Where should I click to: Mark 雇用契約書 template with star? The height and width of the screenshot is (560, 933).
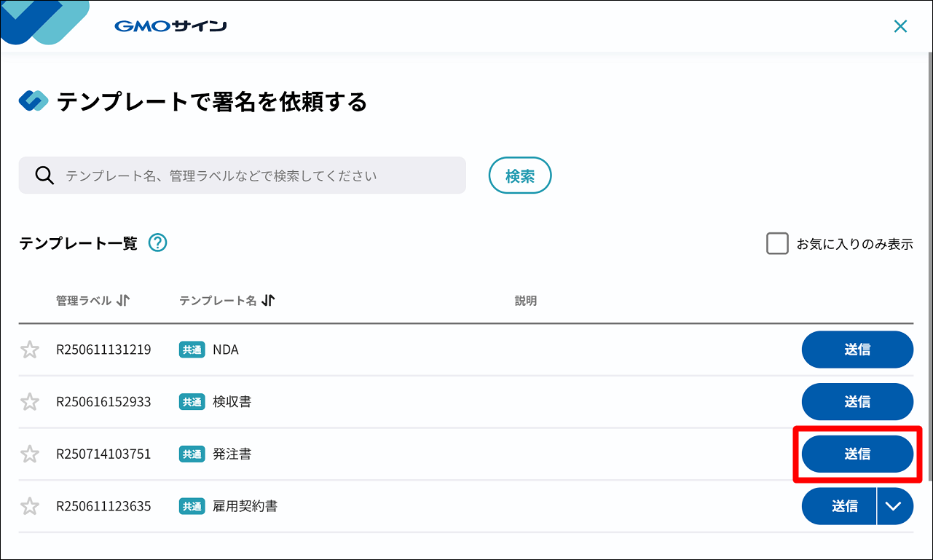29,506
